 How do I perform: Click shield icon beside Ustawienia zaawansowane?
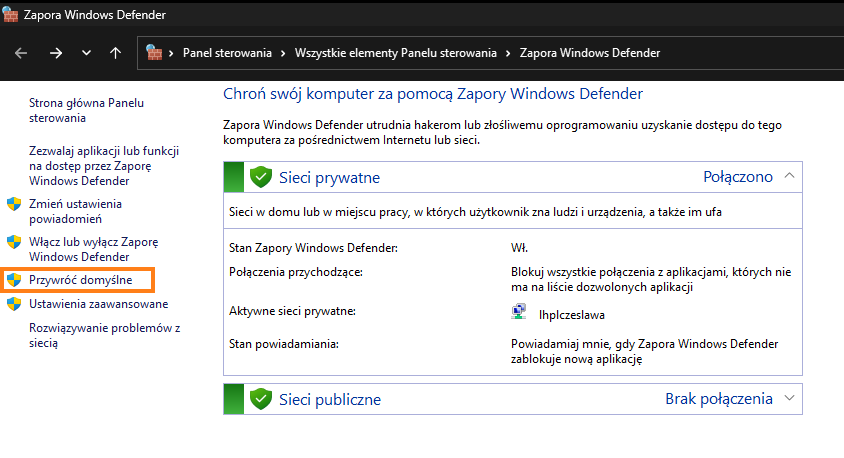(x=14, y=304)
